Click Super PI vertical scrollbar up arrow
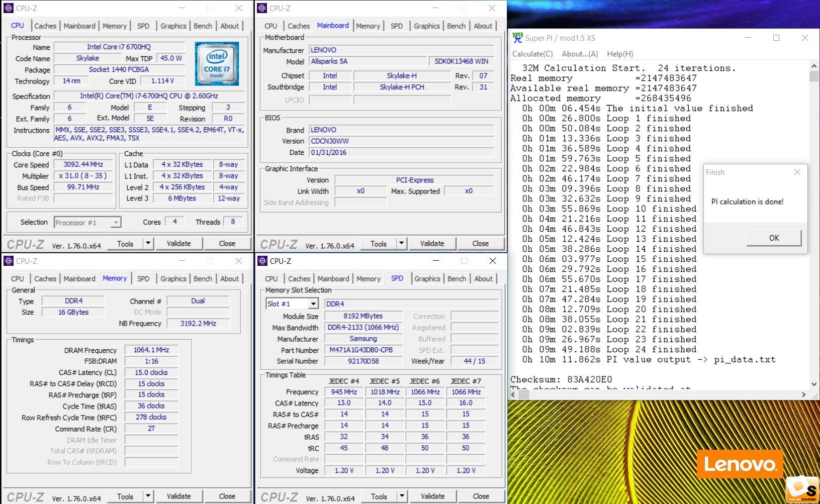The width and height of the screenshot is (820, 504). coord(814,66)
